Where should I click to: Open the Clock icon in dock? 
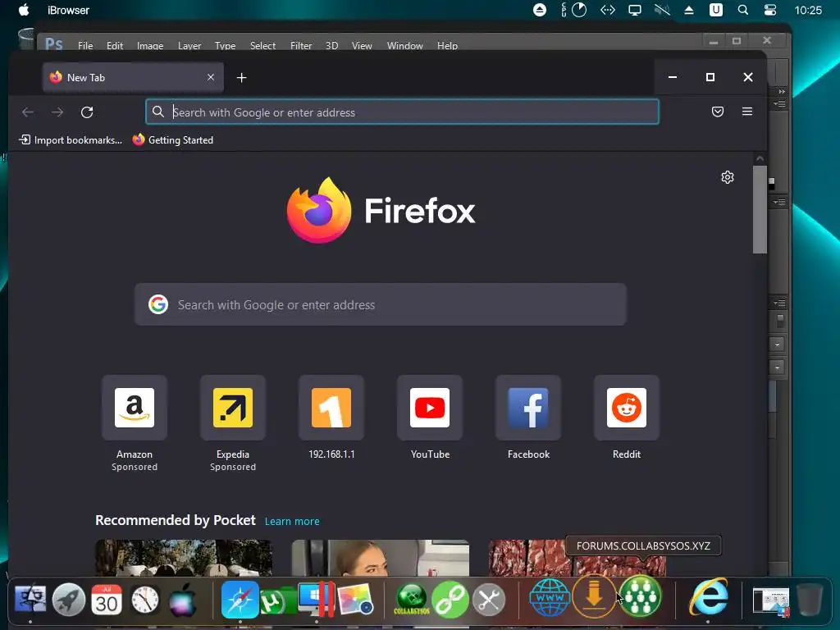point(144,600)
